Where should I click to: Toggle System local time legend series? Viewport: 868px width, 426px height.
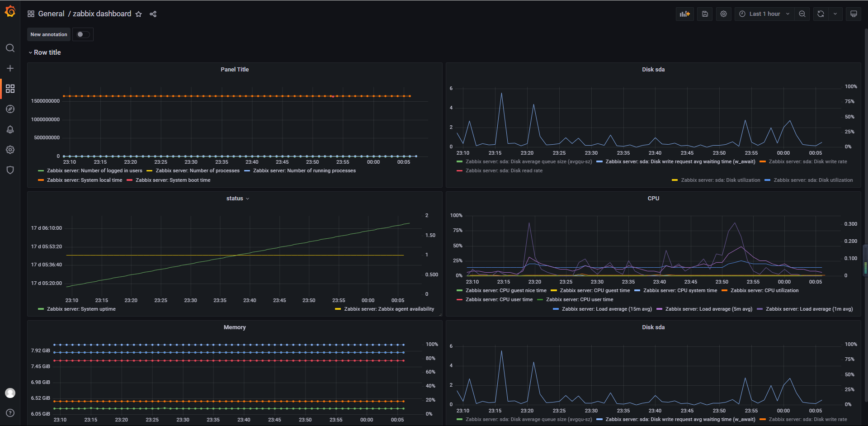tap(85, 180)
